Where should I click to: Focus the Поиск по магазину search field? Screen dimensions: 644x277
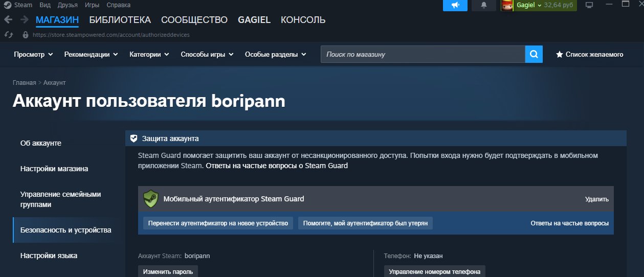coord(423,54)
